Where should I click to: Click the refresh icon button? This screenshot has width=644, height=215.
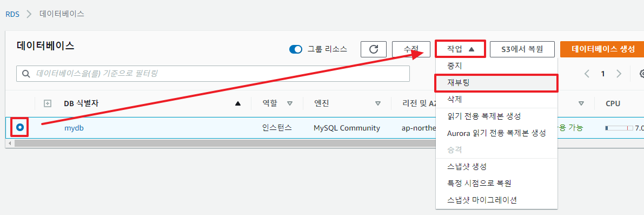(x=373, y=49)
